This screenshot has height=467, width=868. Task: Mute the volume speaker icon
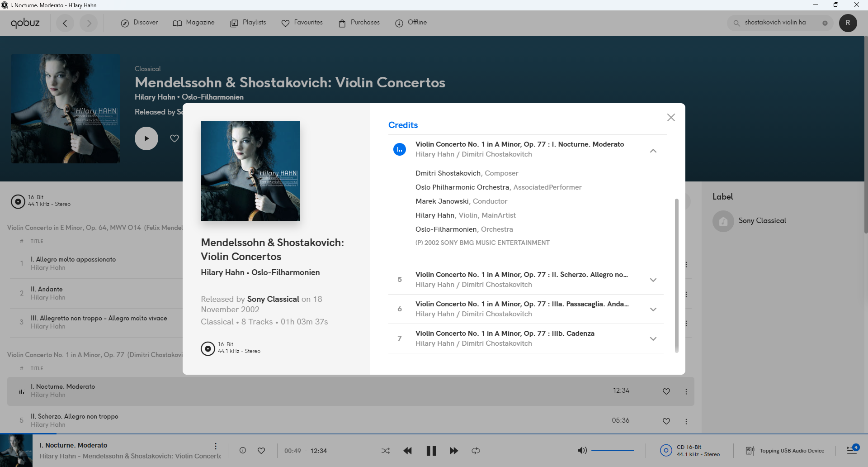tap(582, 451)
